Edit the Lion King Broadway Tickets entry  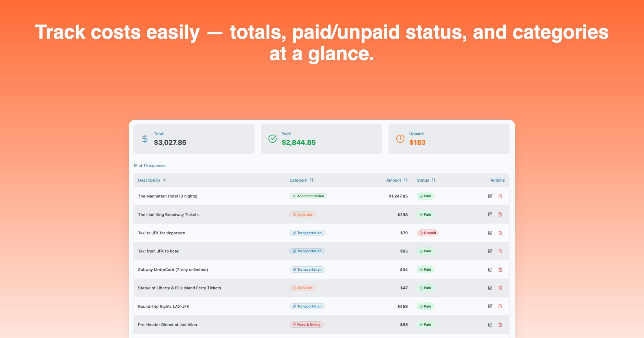[x=490, y=214]
